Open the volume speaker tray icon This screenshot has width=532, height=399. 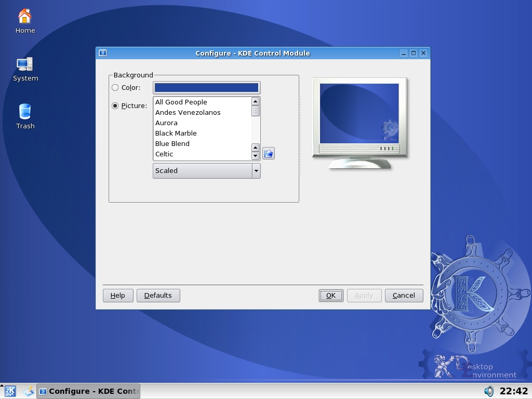[488, 391]
